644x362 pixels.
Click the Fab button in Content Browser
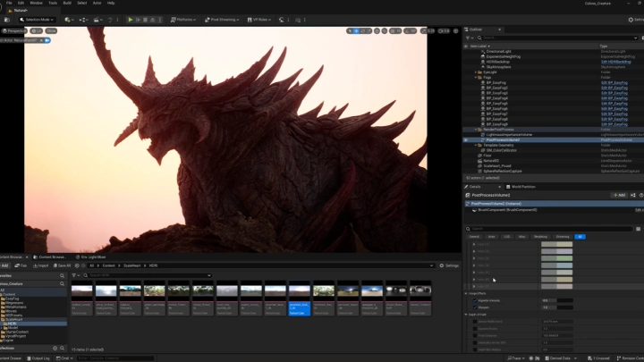[x=21, y=265]
